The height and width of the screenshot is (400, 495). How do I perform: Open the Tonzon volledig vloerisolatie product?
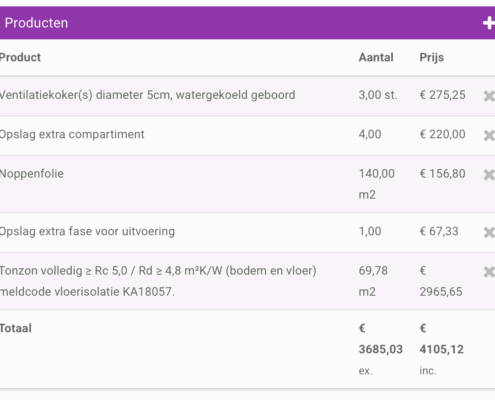click(158, 281)
